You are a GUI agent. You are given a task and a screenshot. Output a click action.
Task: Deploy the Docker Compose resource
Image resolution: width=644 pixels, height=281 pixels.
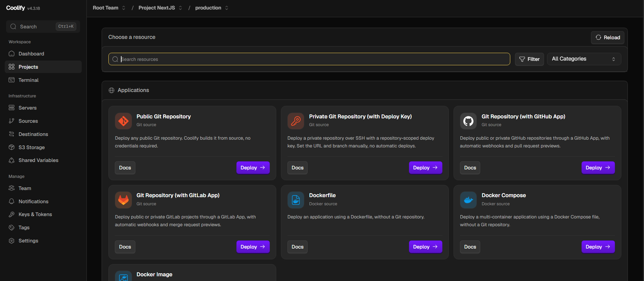tap(598, 247)
